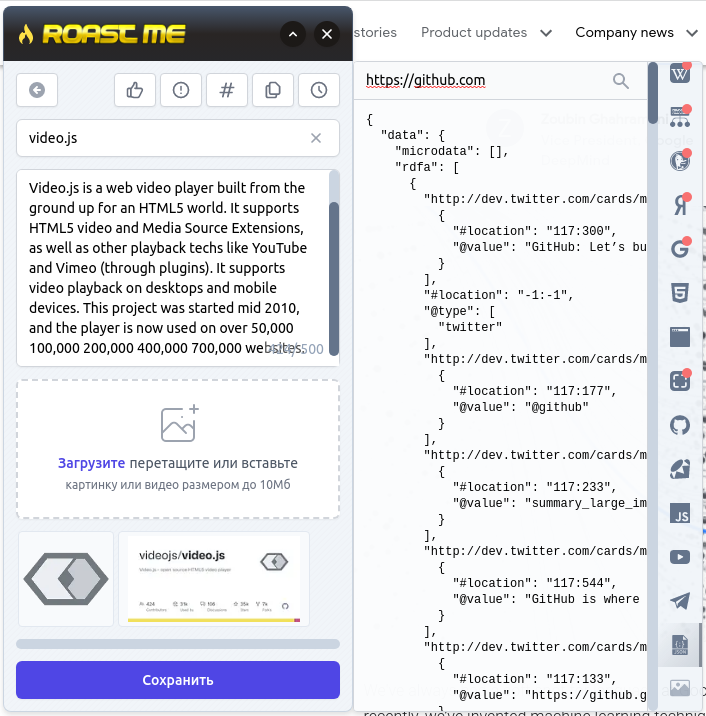Click the "#location": "117:300" JSON line
The height and width of the screenshot is (716, 706).
click(534, 231)
